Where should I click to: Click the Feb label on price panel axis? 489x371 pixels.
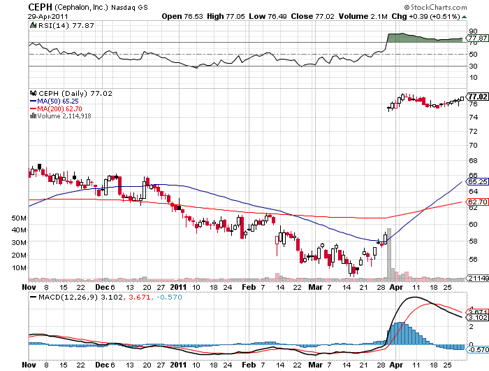[x=249, y=287]
